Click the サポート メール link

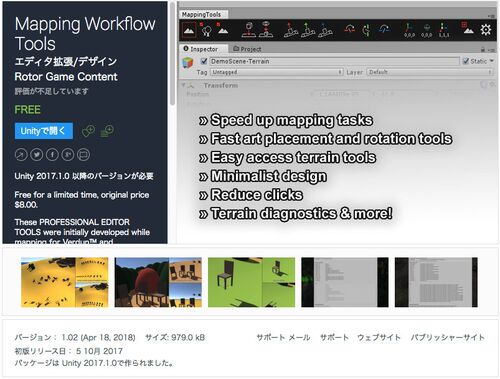(283, 337)
